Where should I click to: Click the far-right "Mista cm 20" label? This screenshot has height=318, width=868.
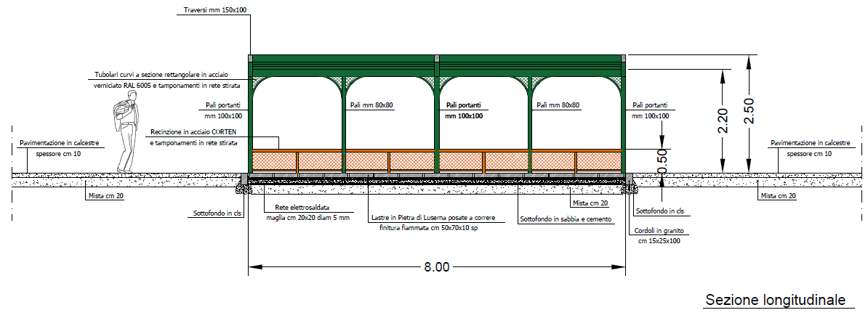[x=777, y=196]
